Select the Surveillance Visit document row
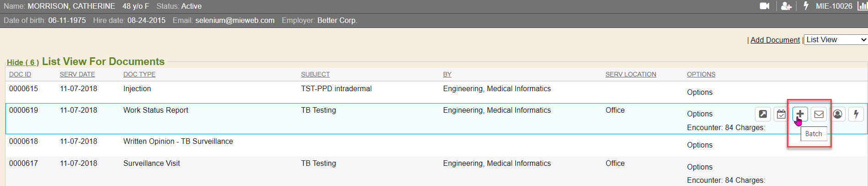The height and width of the screenshot is (186, 868). coord(152,163)
